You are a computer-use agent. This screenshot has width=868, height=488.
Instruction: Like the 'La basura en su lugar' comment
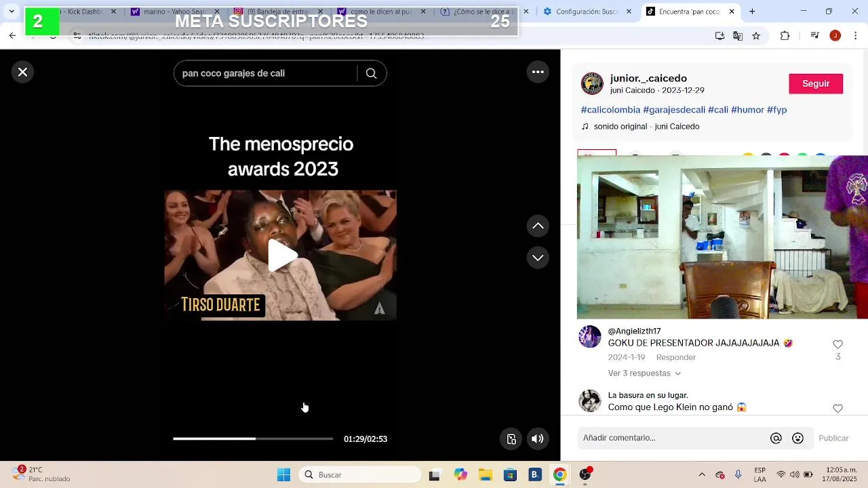(x=837, y=408)
